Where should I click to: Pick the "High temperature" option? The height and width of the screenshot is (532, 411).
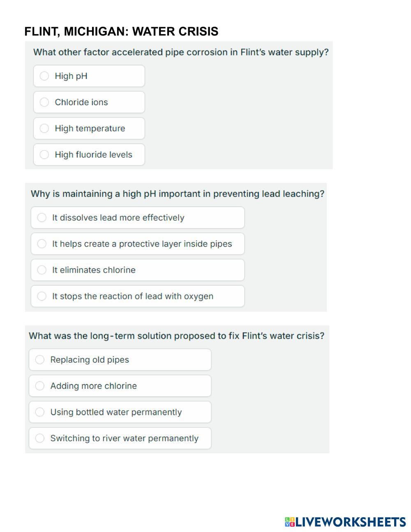point(44,128)
